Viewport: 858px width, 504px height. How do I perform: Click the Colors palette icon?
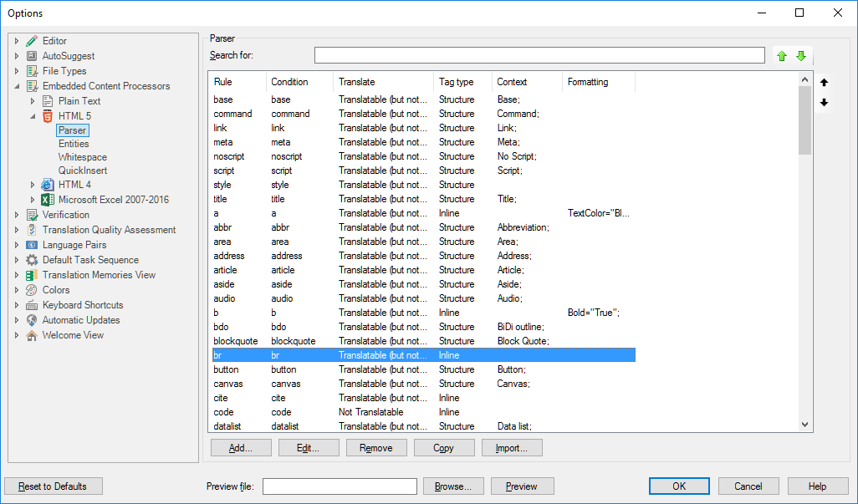[x=32, y=290]
